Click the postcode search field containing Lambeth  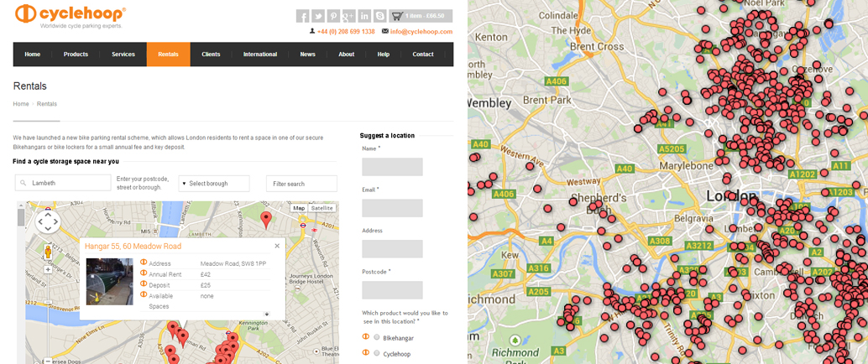click(63, 183)
